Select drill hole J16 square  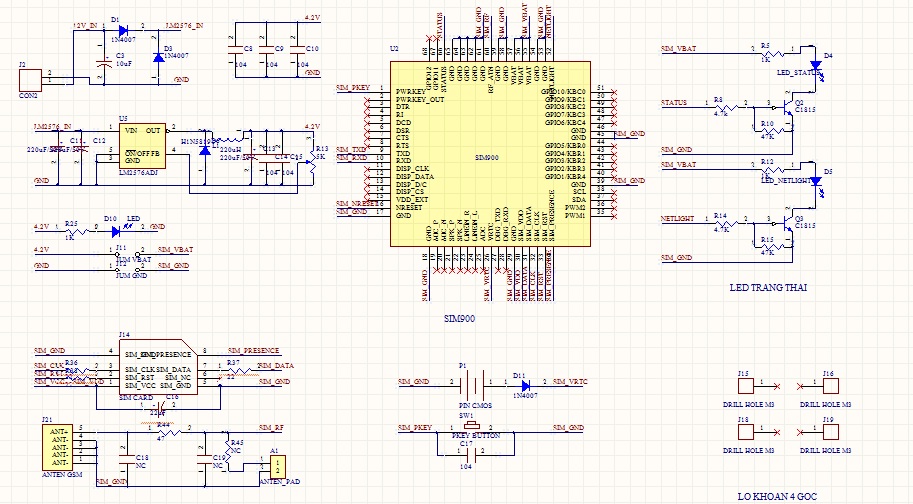click(x=831, y=386)
